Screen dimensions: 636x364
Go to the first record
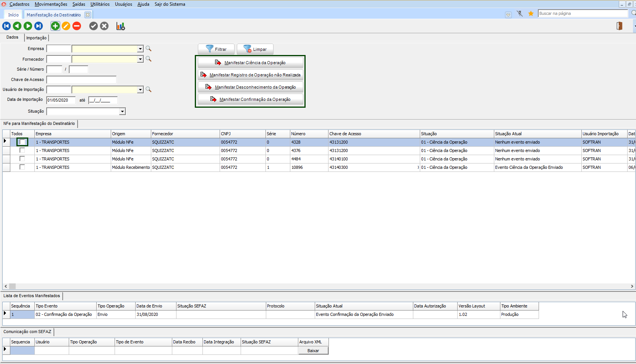tap(6, 26)
